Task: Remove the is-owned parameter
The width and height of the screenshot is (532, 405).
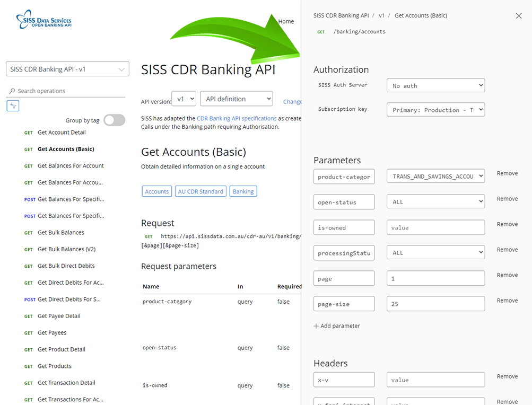Action: [507, 224]
